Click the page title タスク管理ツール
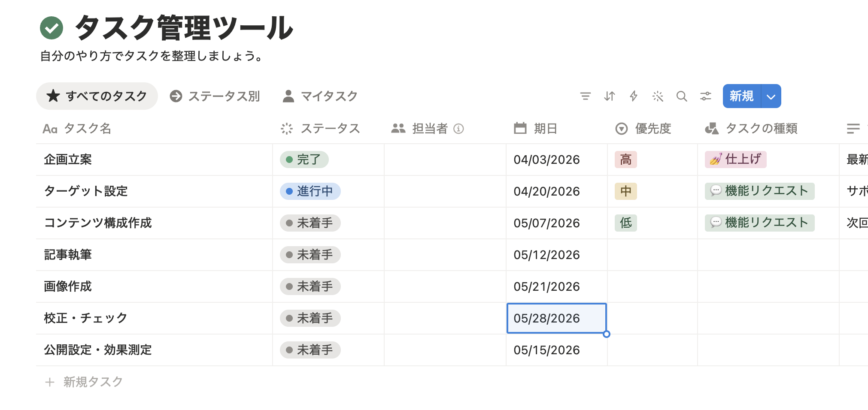The height and width of the screenshot is (410, 868). click(184, 28)
